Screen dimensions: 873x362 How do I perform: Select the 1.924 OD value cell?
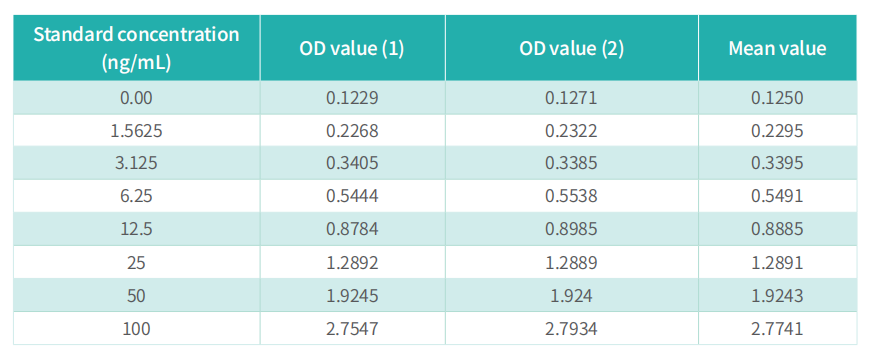pos(572,295)
